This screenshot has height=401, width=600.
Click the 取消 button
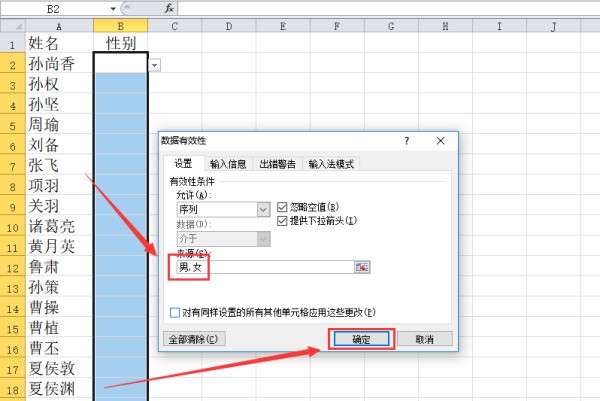425,339
